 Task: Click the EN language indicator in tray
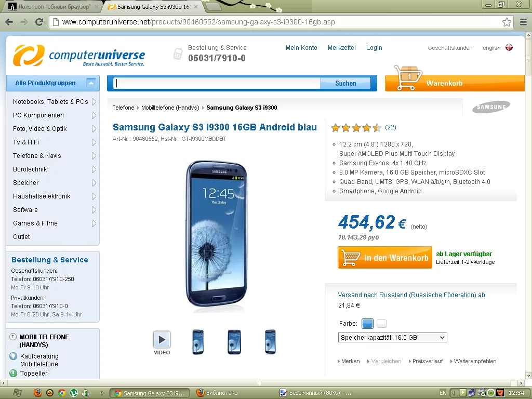(x=443, y=393)
